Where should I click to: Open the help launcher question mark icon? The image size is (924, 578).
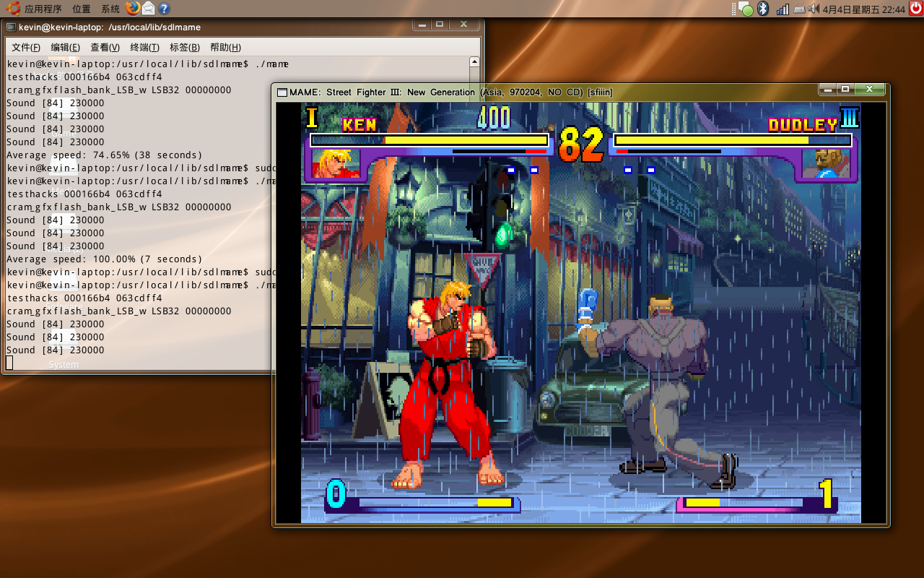[x=164, y=9]
